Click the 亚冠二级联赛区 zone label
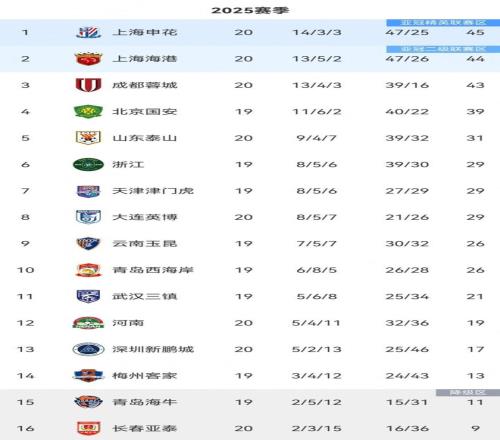Screen dimensions: 500x440 (443, 49)
